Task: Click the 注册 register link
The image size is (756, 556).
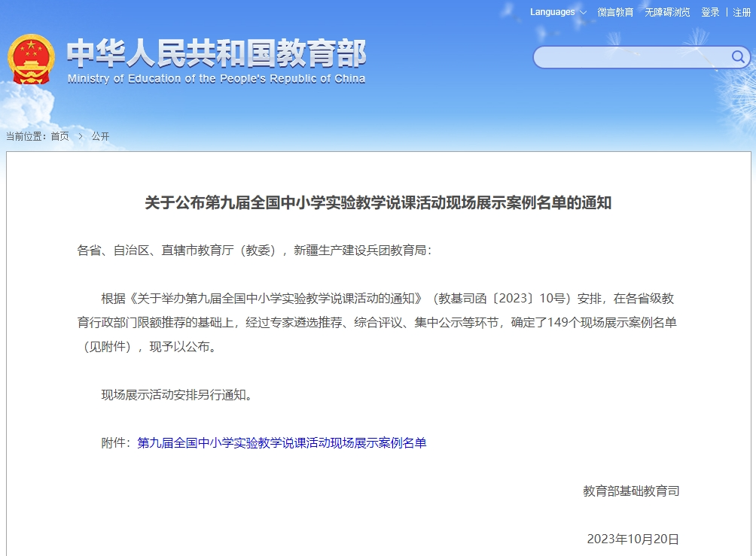Action: [x=742, y=12]
